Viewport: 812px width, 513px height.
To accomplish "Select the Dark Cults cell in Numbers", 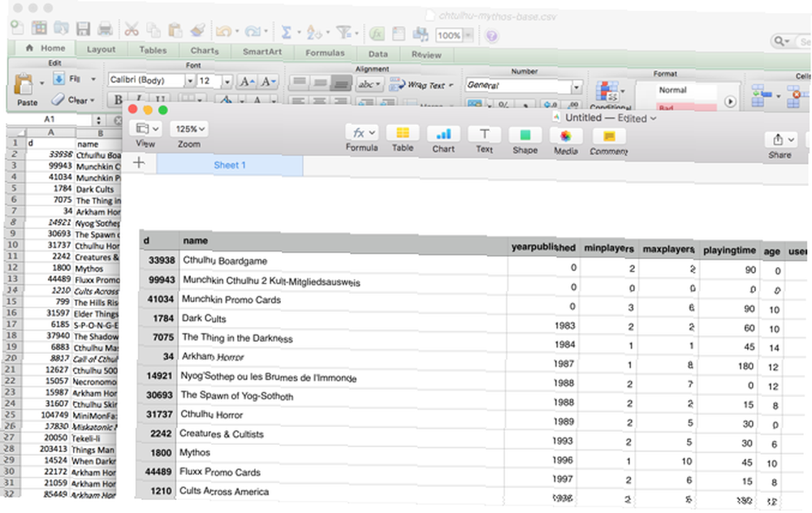I will point(343,319).
